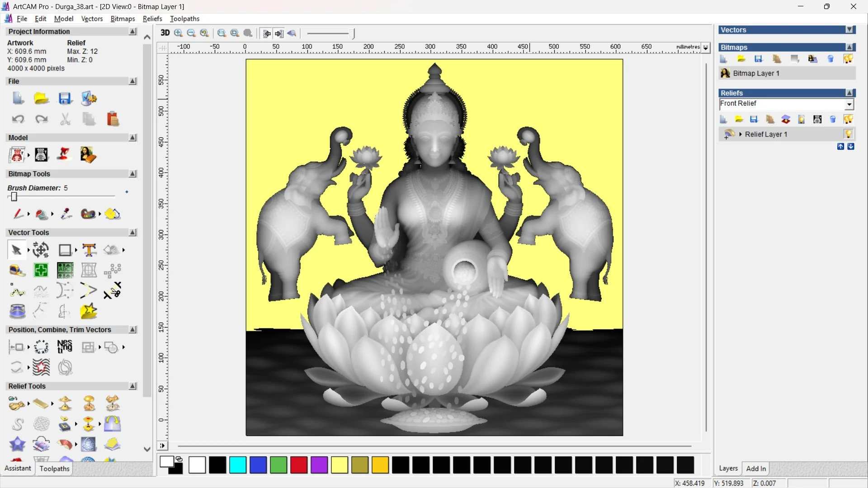Open the Front Relief dropdown
Image resolution: width=868 pixels, height=488 pixels.
pyautogui.click(x=849, y=104)
